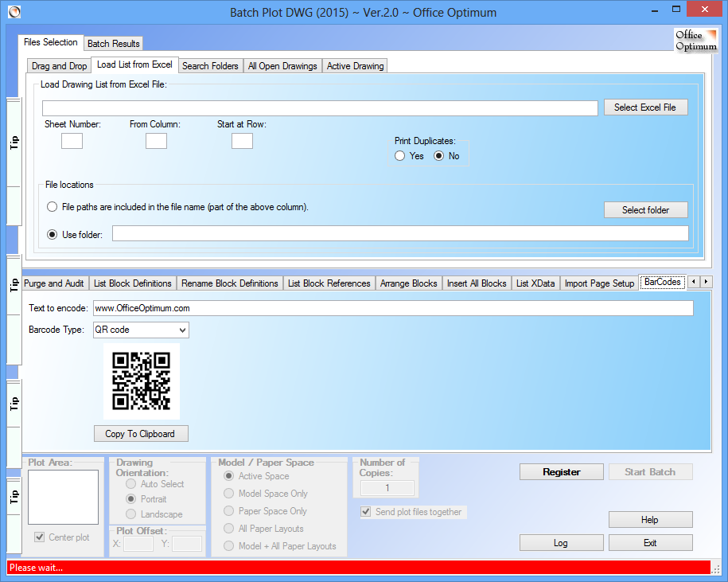Click the Plot Offset Y field
Screen dimensions: 728x582
pos(187,544)
